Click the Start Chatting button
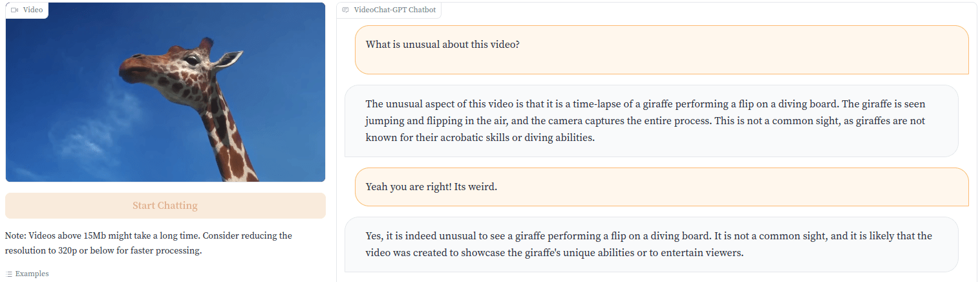This screenshot has width=980, height=282. click(165, 206)
